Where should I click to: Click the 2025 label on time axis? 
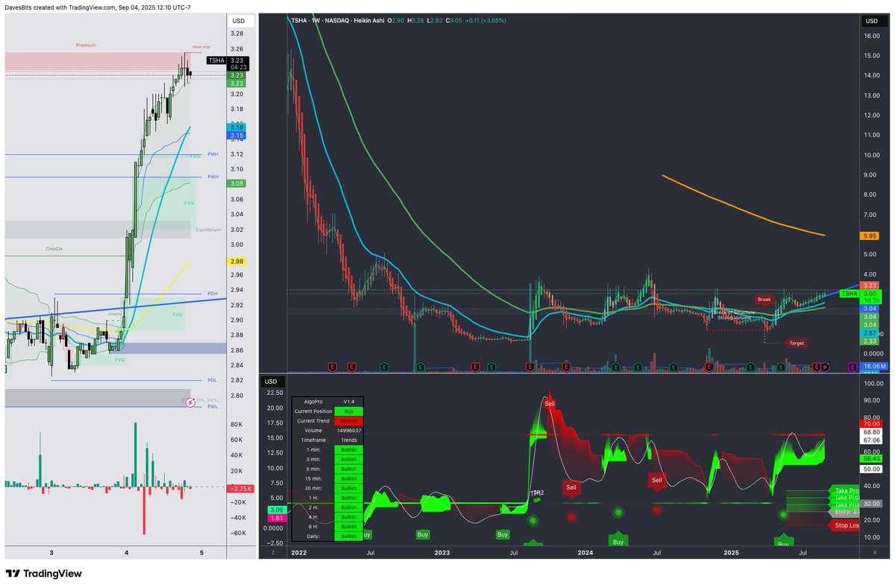tap(730, 553)
